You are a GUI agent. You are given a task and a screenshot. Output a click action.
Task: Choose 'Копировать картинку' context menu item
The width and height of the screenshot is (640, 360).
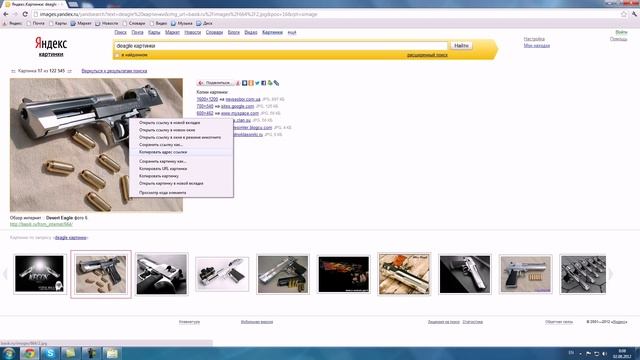pyautogui.click(x=181, y=176)
